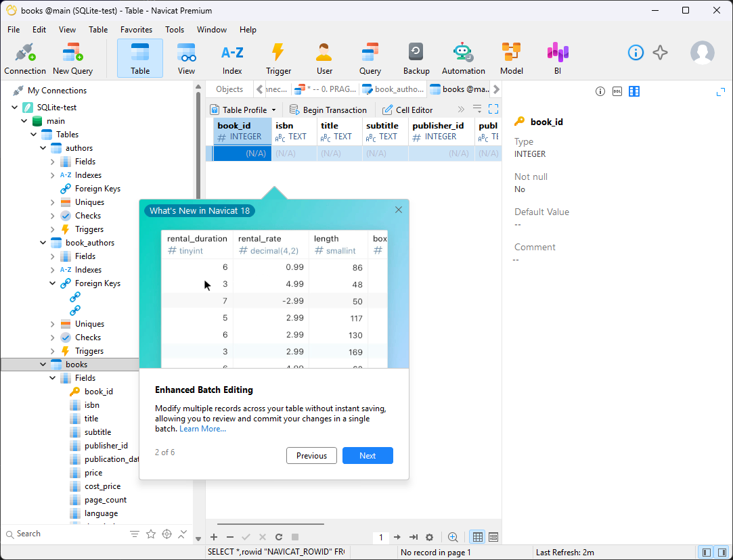
Task: Open the Window menu
Action: click(x=211, y=30)
